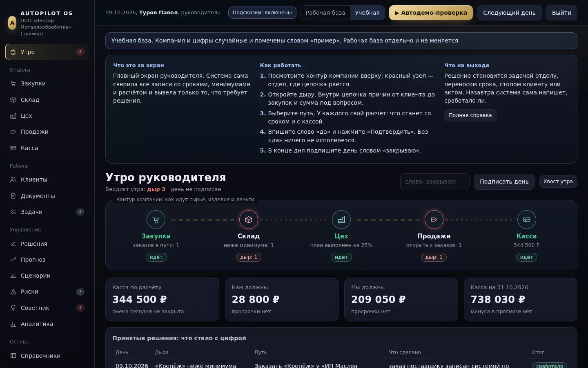Click the Закупки cart icon in sidebar
The image size is (588, 368).
13,83
